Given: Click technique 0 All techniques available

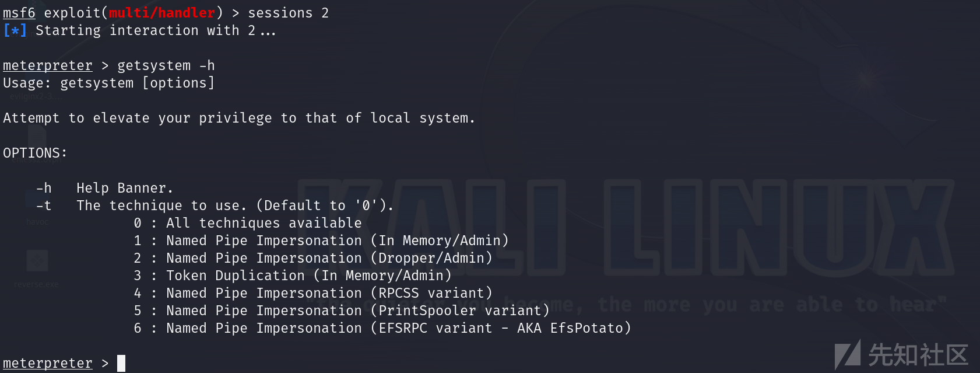Looking at the screenshot, I should [x=248, y=223].
